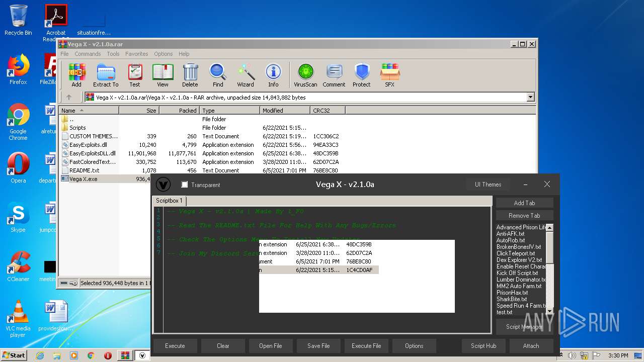
Task: Click the Open File button
Action: [x=271, y=346]
